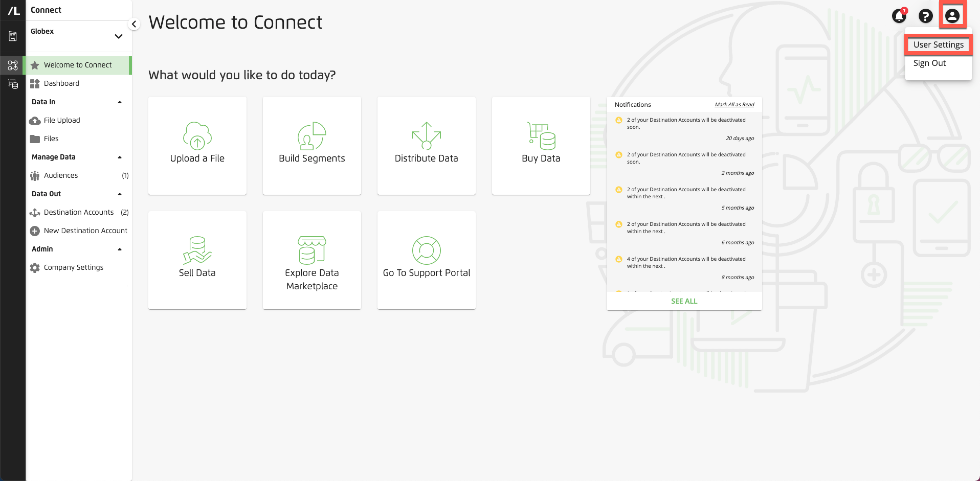Viewport: 980px width, 481px height.
Task: Click the star icon beside Welcome to Connect
Action: click(x=35, y=65)
